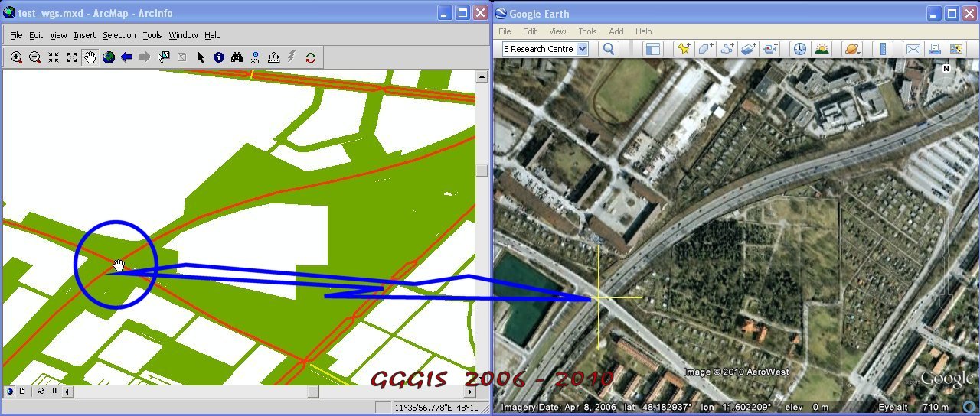This screenshot has height=416, width=980.
Task: Show historical imagery clock icon
Action: point(799,49)
